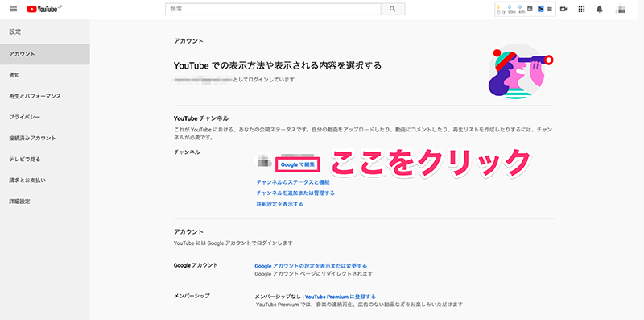644x320 pixels.
Task: Click YouTube Premium に登録する link
Action: point(340,297)
